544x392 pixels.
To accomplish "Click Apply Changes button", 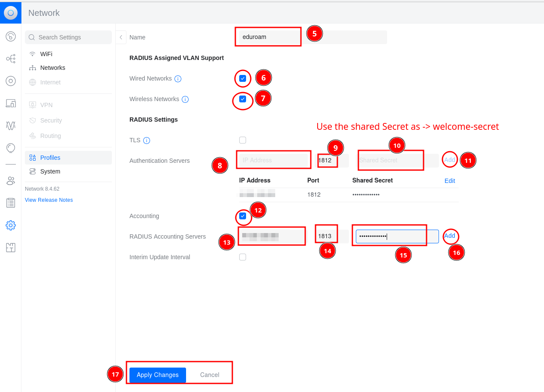I will pos(158,375).
